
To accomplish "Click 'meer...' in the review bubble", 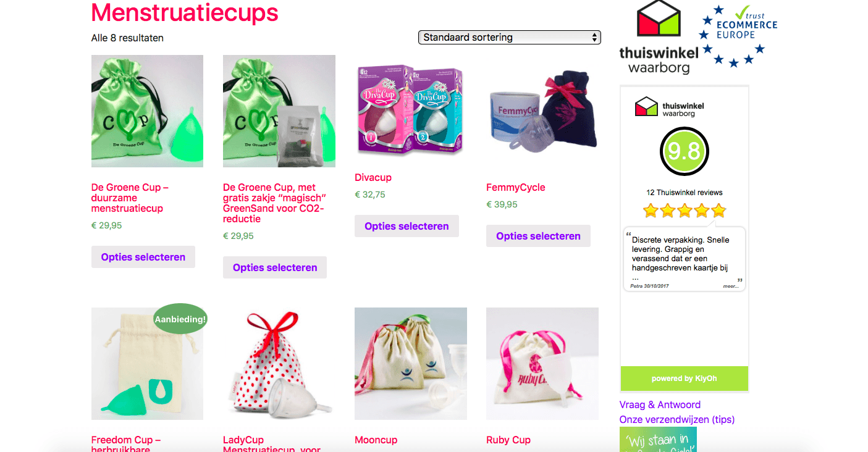I will [x=731, y=287].
